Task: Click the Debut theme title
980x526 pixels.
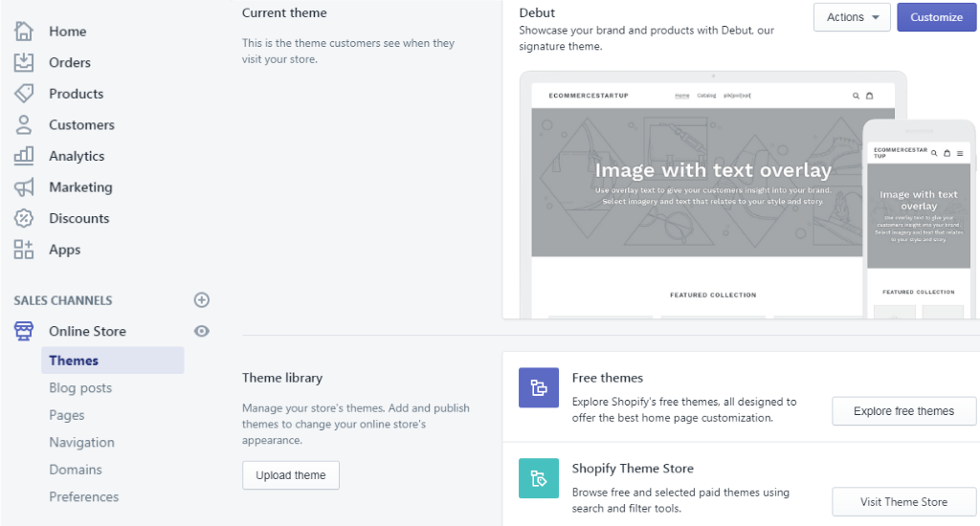Action: pyautogui.click(x=537, y=12)
